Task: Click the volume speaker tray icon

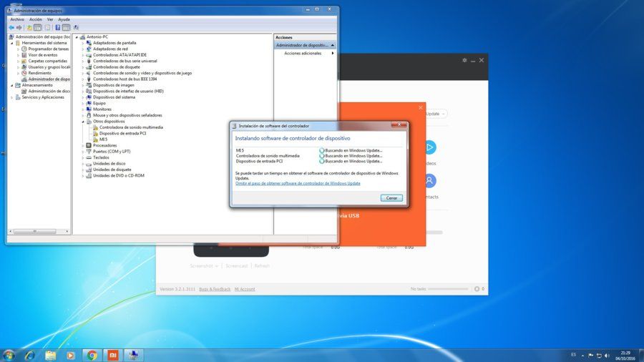Action: [x=607, y=356]
